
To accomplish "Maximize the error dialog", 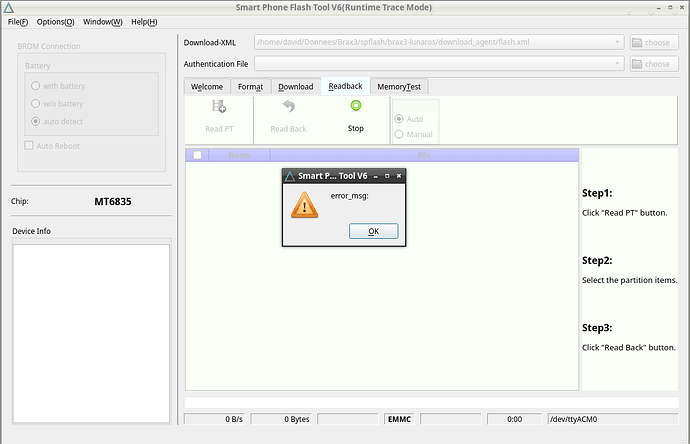I will [x=387, y=176].
